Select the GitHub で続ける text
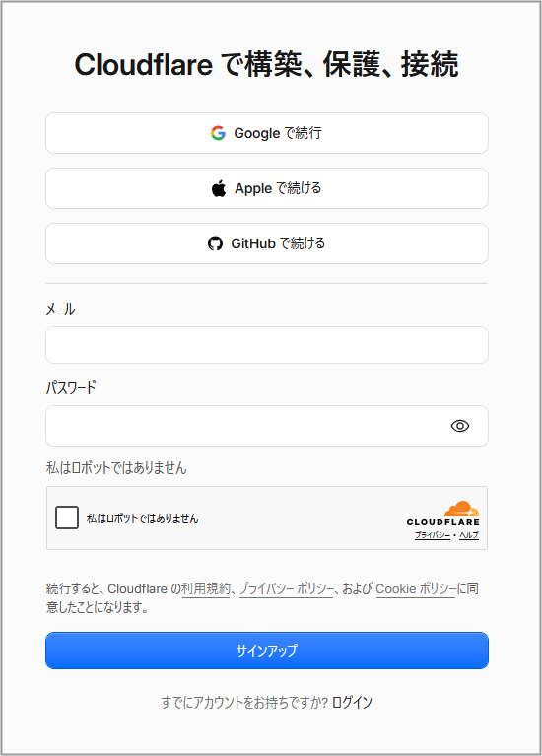Screen dimensions: 542x756 pos(278,243)
